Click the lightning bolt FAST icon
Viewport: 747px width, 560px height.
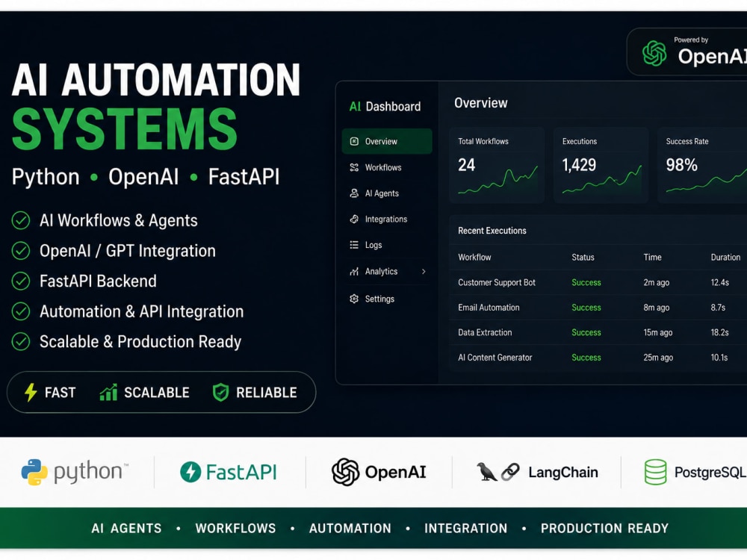coord(31,393)
